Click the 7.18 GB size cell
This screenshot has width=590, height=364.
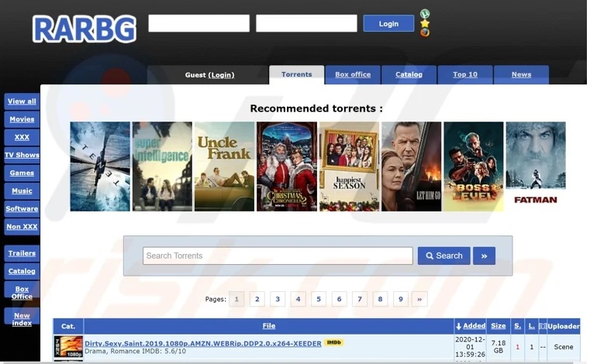click(x=499, y=347)
